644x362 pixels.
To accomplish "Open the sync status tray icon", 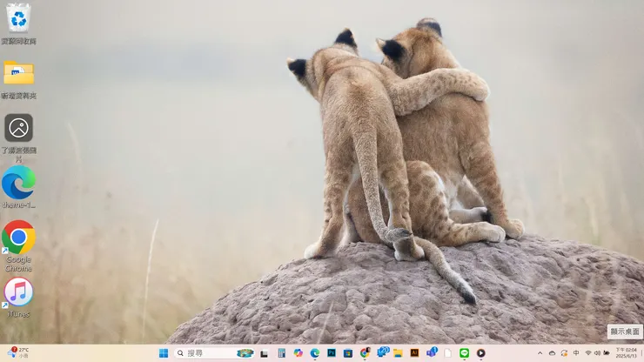I will tap(564, 353).
